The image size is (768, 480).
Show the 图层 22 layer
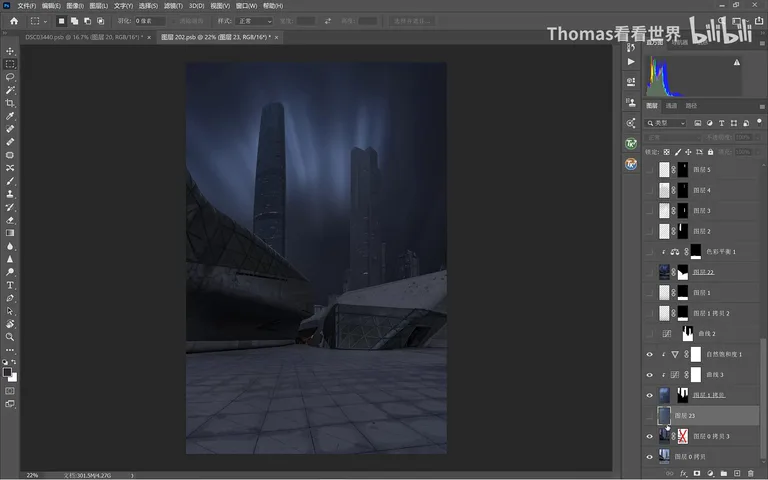click(649, 272)
